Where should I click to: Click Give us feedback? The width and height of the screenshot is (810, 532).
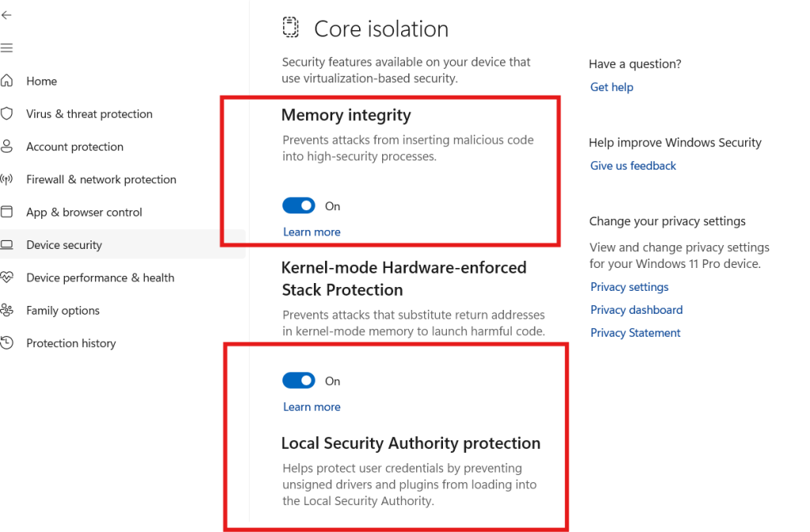pos(633,165)
